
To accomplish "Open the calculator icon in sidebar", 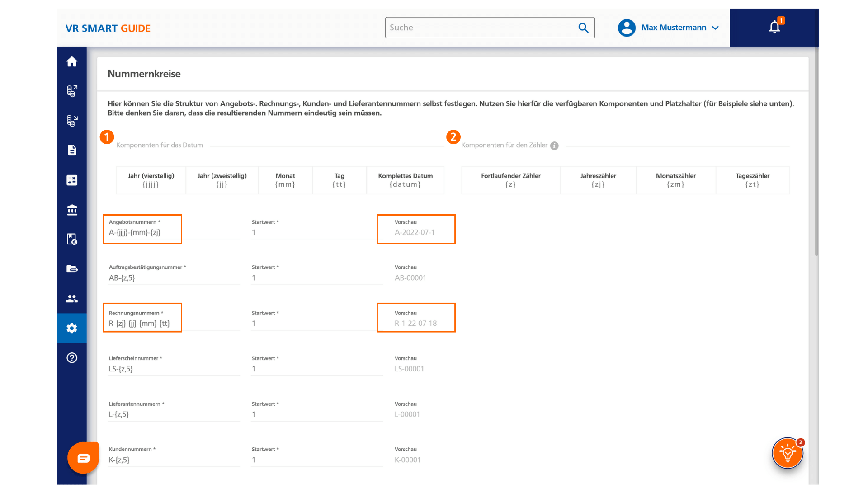I will click(72, 180).
